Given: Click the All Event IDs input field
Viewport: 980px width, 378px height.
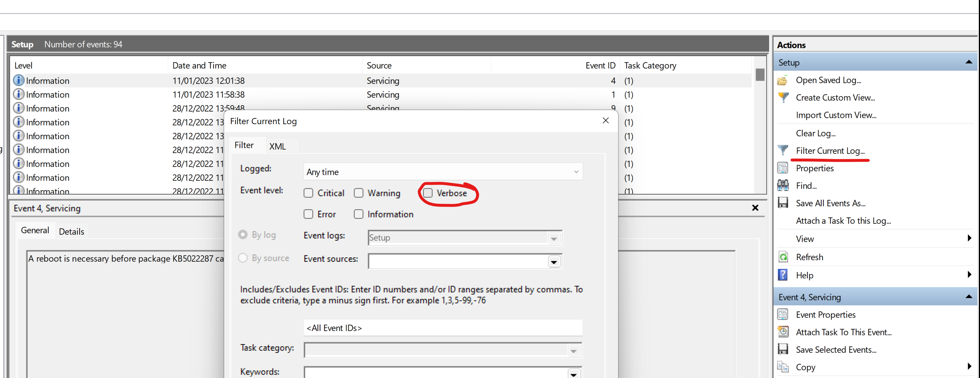Looking at the screenshot, I should click(x=442, y=328).
